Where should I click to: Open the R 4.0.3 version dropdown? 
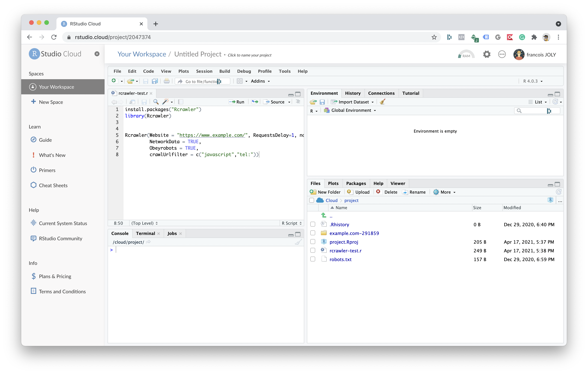(x=533, y=81)
